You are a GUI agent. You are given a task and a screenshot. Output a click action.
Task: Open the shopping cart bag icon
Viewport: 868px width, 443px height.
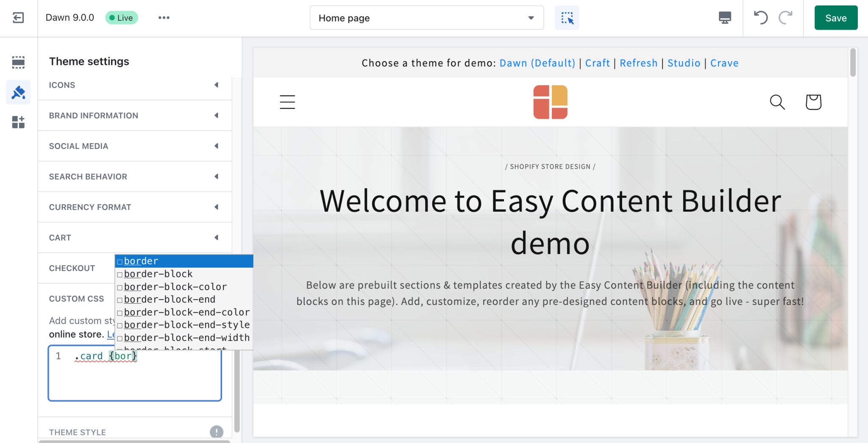(813, 102)
